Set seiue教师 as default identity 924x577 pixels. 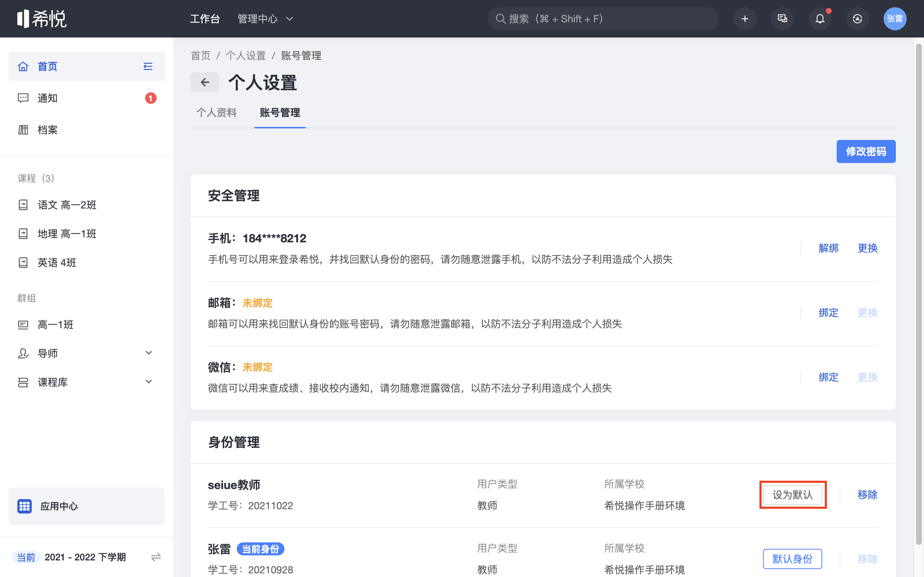click(x=792, y=494)
